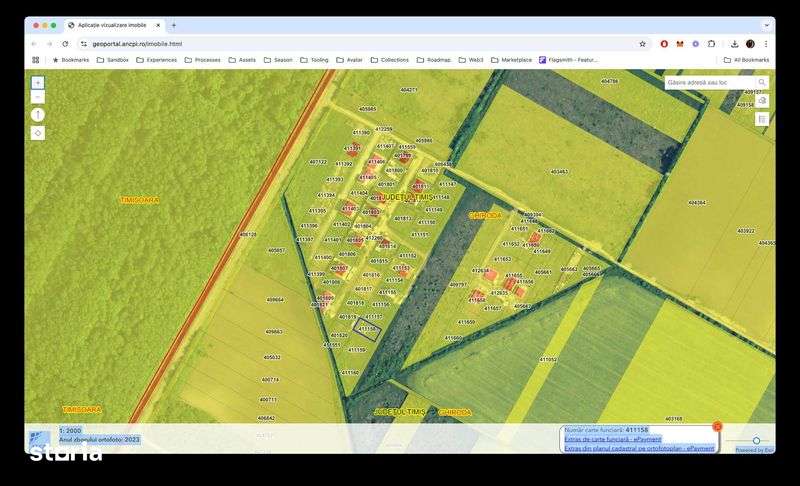This screenshot has width=800, height=486.
Task: Click Extras din planul cadastral pe ortofotoplan link
Action: coord(639,448)
